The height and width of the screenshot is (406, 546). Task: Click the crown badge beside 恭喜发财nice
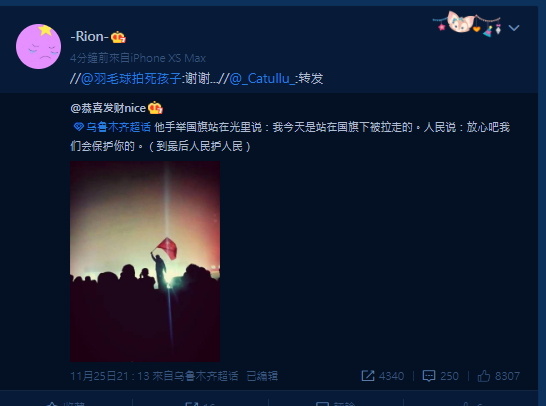coord(155,108)
